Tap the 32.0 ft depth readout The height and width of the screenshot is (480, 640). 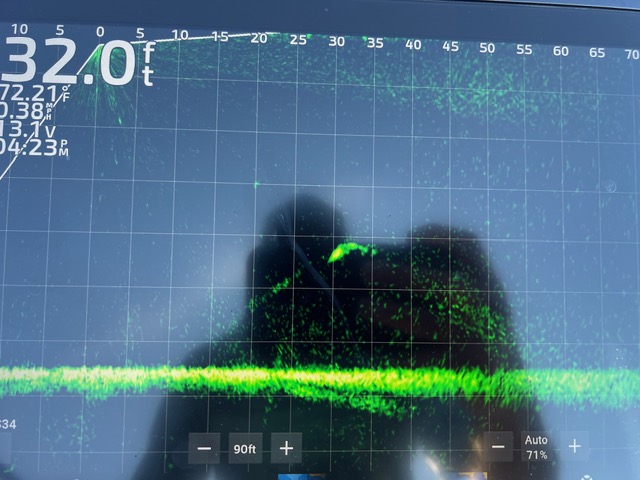pos(78,62)
